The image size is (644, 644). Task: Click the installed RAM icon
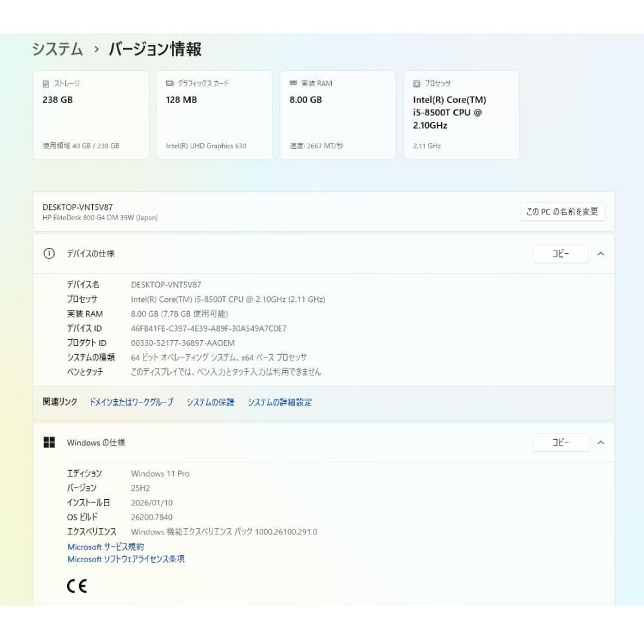click(293, 83)
